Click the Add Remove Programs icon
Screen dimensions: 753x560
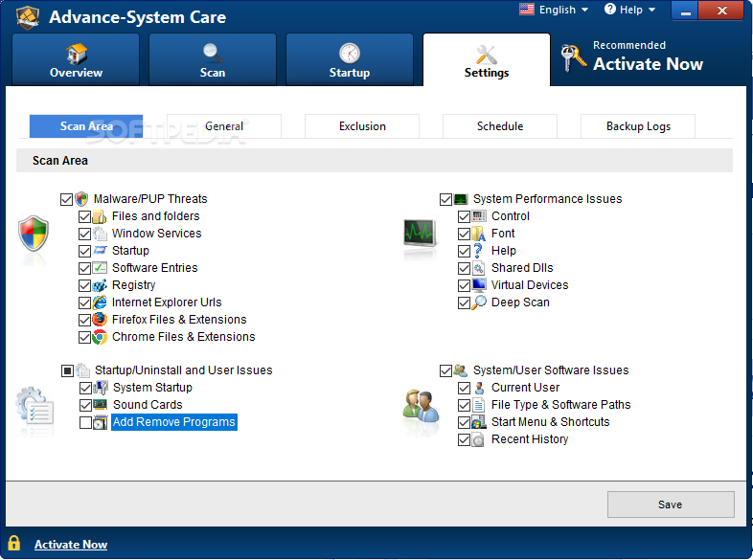pos(101,422)
